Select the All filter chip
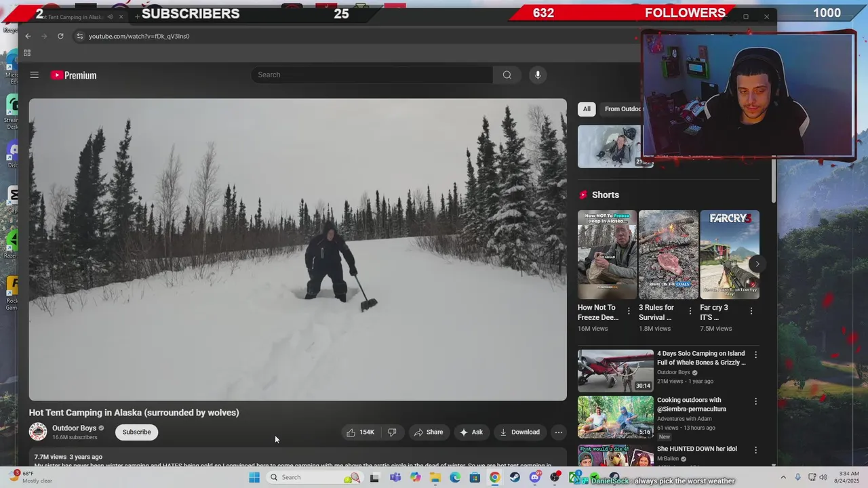 [587, 109]
